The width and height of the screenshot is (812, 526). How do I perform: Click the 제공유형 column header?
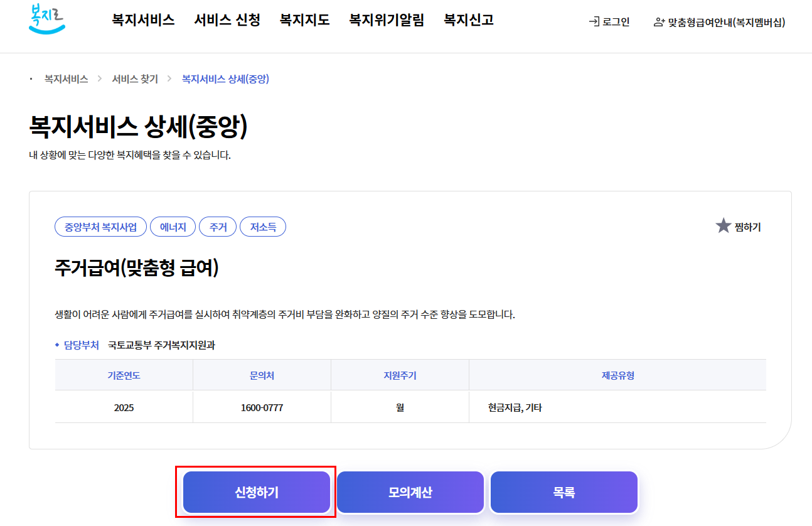coord(618,375)
